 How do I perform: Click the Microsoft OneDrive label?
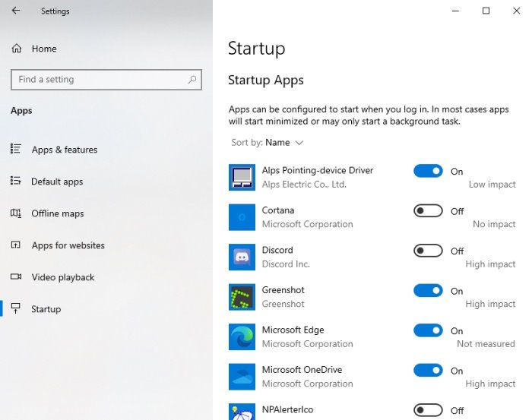pos(302,369)
